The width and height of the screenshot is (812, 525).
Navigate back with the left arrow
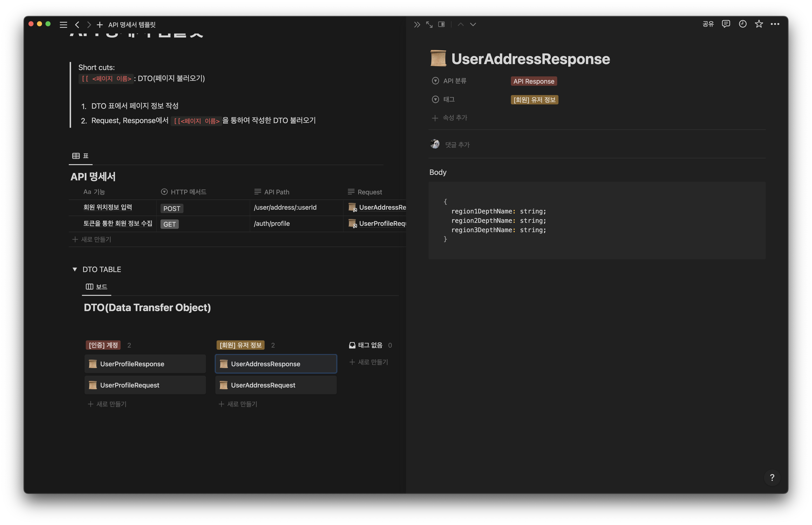click(x=78, y=25)
